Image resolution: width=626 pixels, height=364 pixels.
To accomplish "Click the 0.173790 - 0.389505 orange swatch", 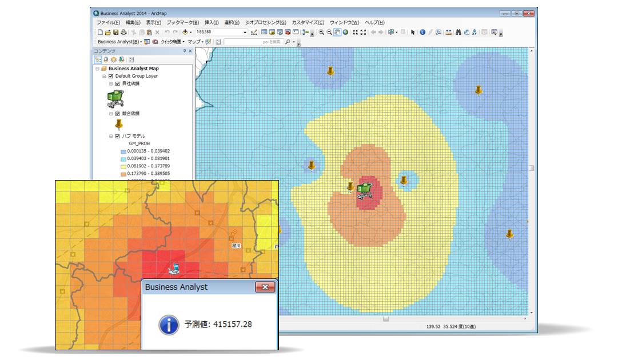I will pyautogui.click(x=123, y=174).
